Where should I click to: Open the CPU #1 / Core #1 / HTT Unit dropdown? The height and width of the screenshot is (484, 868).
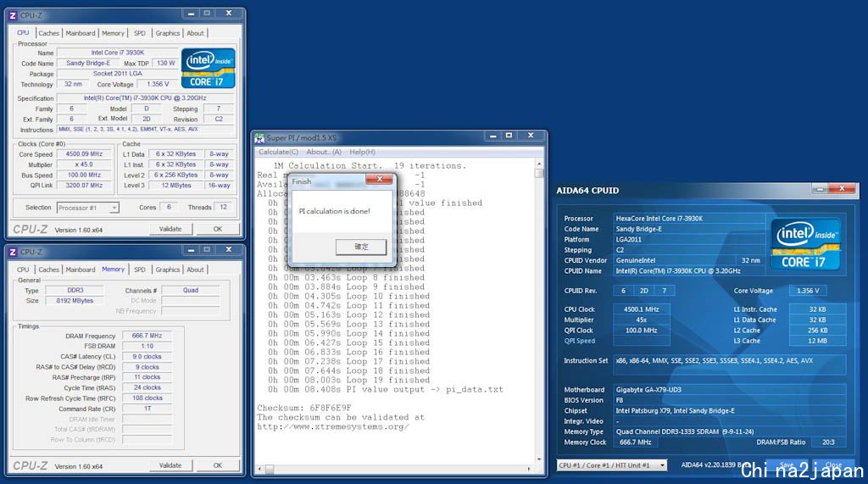(662, 465)
